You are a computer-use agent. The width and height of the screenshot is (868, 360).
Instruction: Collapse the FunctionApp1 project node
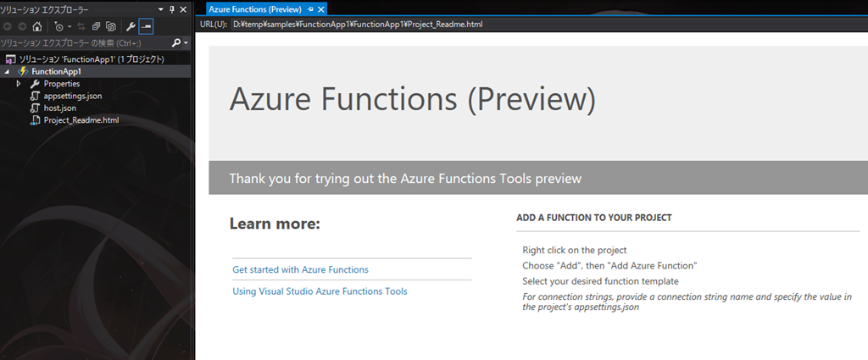coord(7,72)
